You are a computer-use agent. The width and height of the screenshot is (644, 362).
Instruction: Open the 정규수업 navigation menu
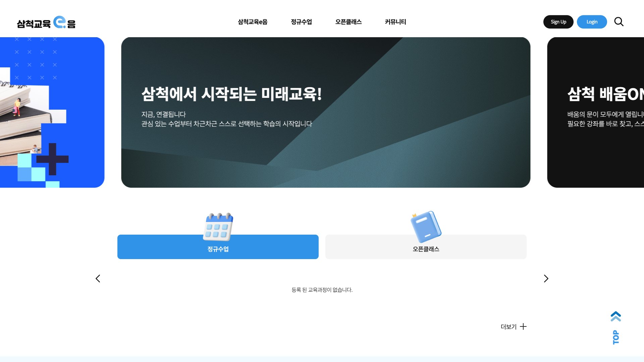coord(301,22)
